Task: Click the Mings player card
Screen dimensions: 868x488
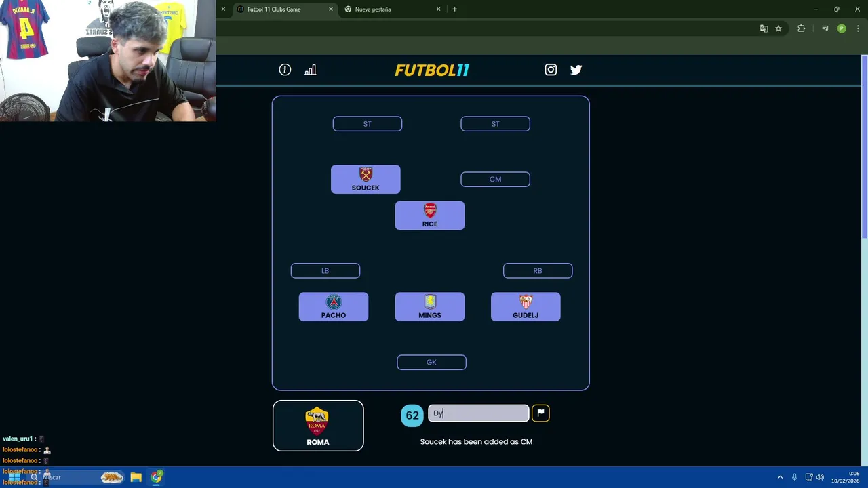Action: click(430, 306)
